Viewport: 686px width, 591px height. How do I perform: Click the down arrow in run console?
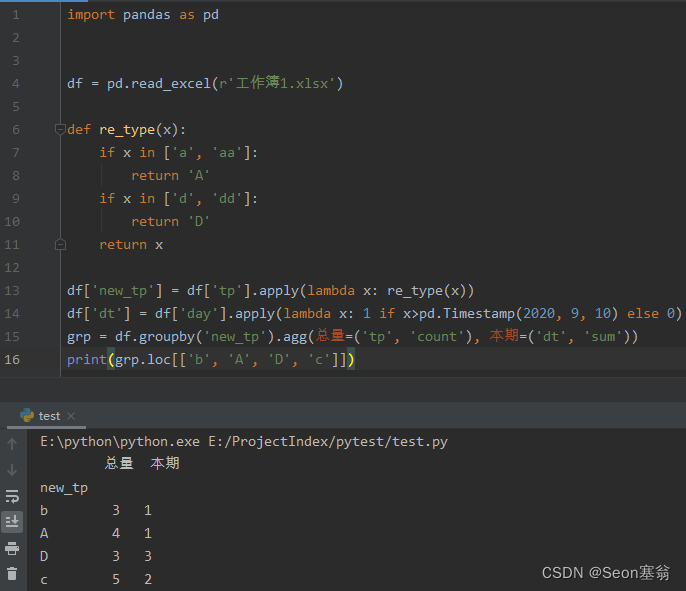12,470
